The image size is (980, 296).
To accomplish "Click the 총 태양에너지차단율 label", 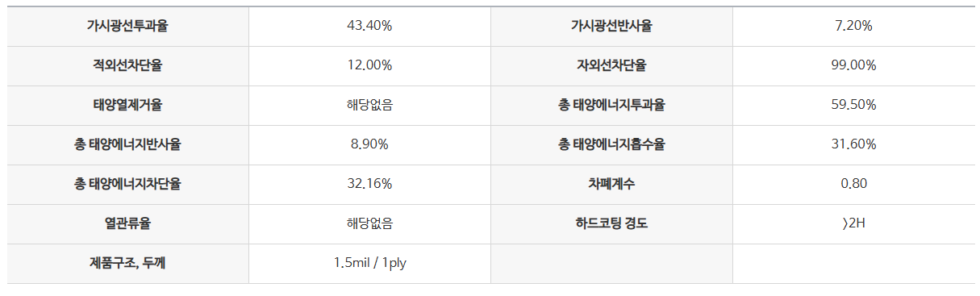I will 127,184.
